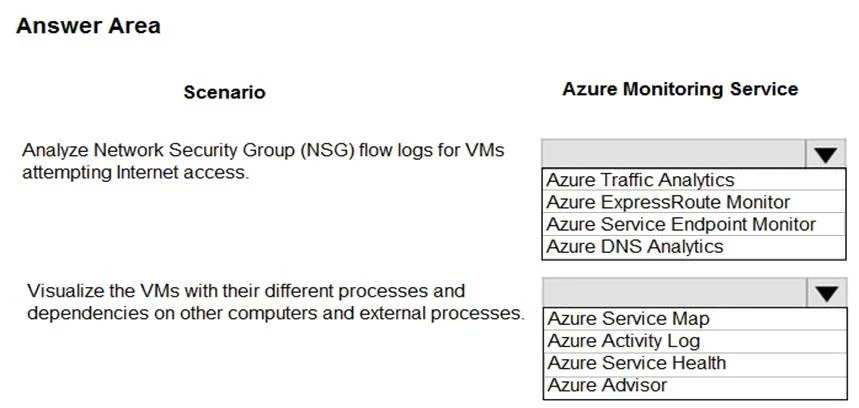Click the empty gray field above Azure Traffic Analytics

tap(674, 154)
